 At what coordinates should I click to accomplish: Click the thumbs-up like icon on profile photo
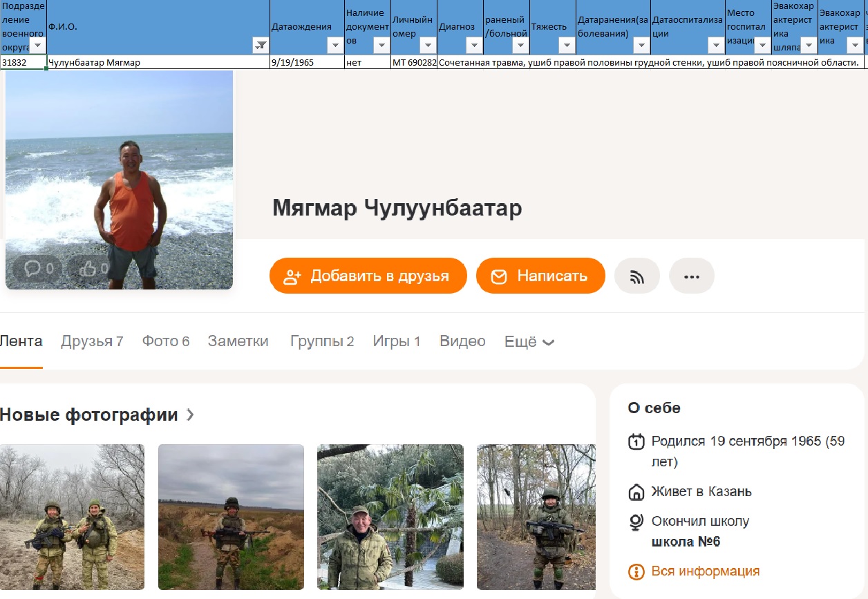pos(88,268)
